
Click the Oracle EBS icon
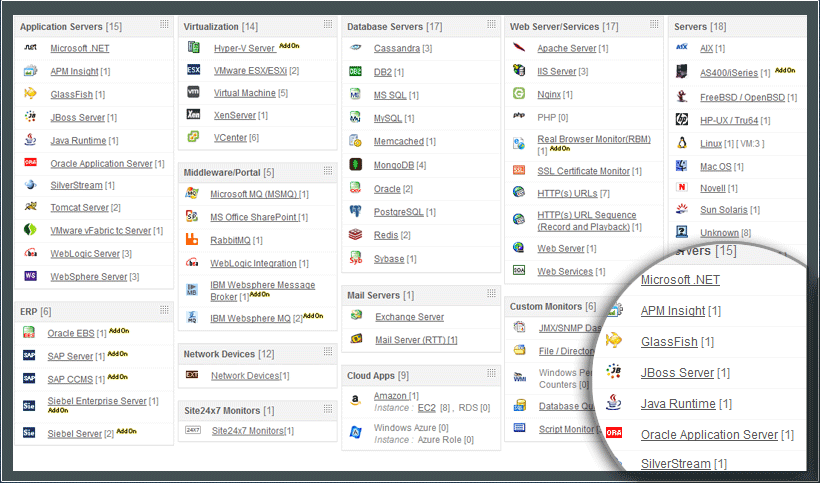coord(29,332)
